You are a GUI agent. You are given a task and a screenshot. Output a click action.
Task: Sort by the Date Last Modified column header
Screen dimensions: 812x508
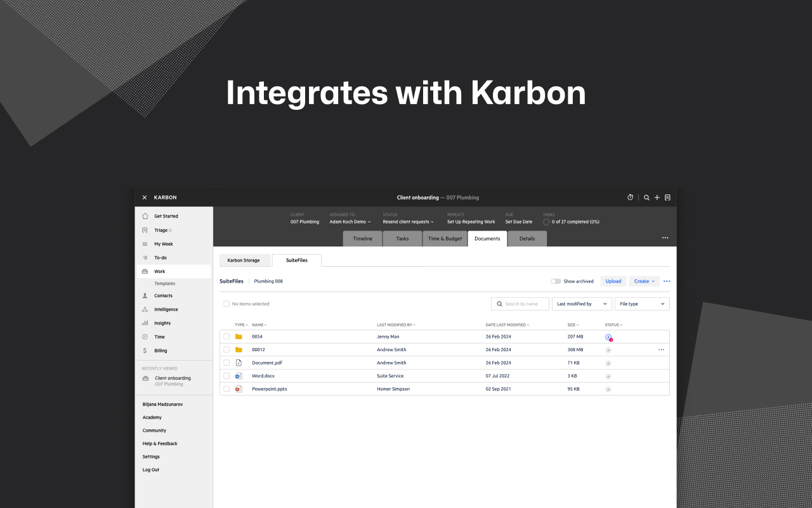[x=507, y=325]
